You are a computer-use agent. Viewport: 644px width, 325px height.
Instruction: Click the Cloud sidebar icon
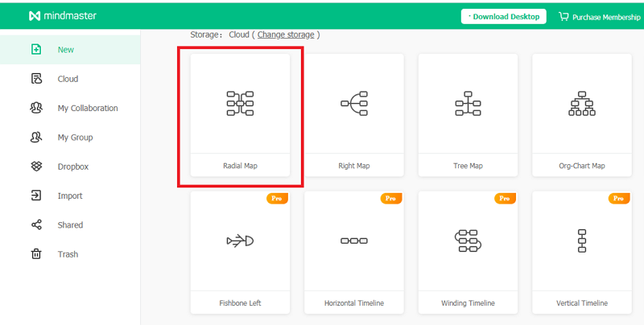(x=35, y=79)
